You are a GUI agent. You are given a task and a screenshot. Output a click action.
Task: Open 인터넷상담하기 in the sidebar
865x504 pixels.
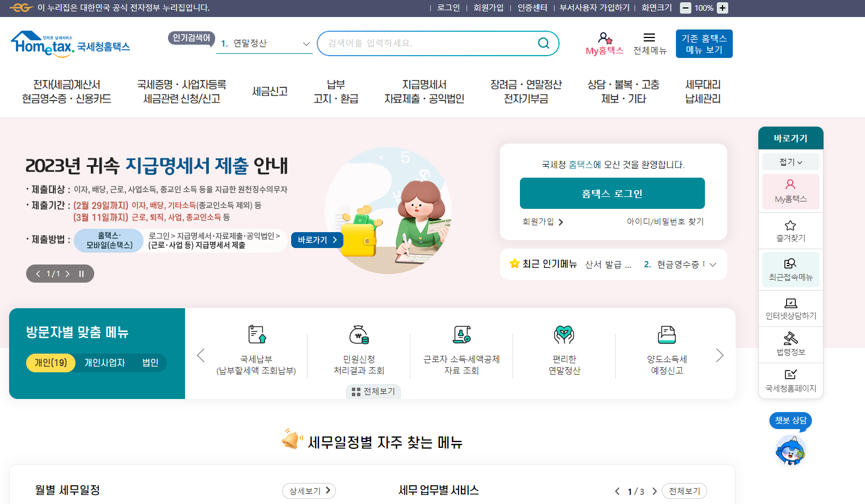point(791,309)
